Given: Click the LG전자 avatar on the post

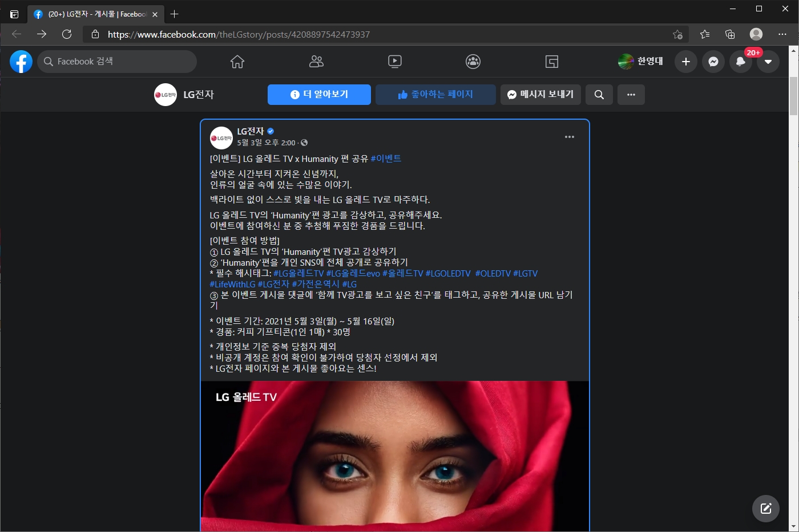Looking at the screenshot, I should click(x=221, y=138).
